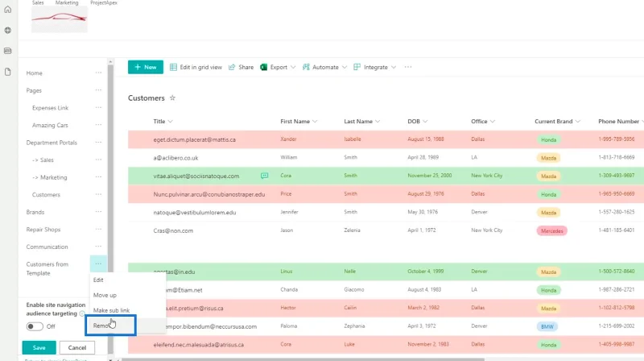Click the Mercedes brand tag
This screenshot has height=361, width=644.
pyautogui.click(x=551, y=230)
